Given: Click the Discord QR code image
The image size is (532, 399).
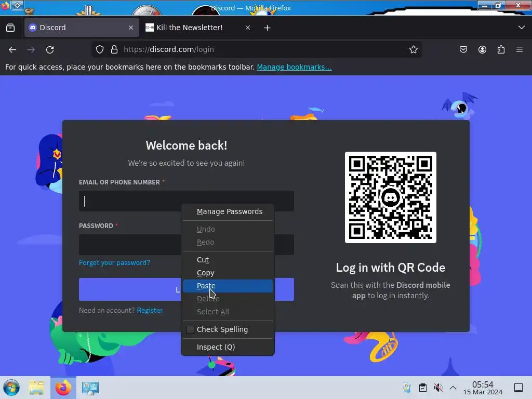Looking at the screenshot, I should [391, 197].
